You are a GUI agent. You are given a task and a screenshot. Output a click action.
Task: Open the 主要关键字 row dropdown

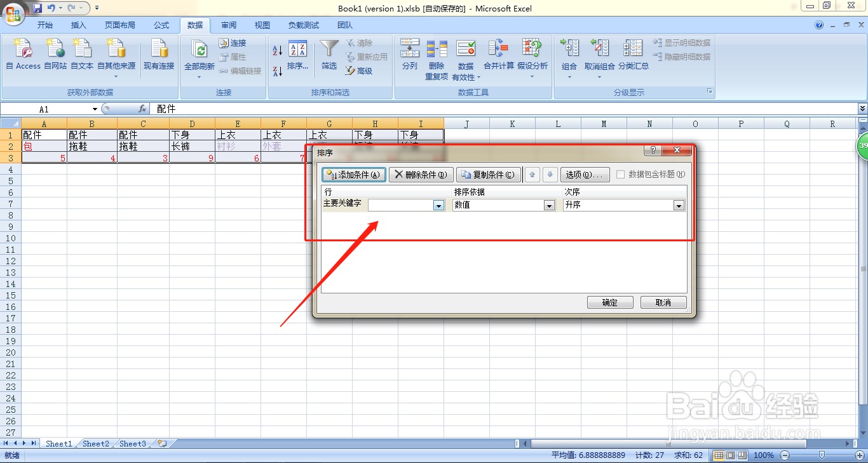tap(438, 205)
